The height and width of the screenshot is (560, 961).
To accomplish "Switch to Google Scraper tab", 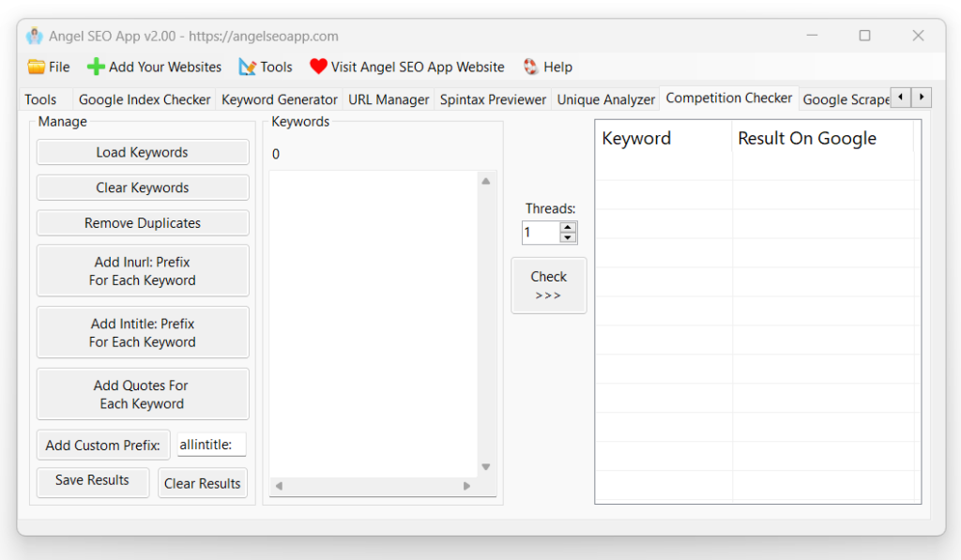I will tap(846, 99).
